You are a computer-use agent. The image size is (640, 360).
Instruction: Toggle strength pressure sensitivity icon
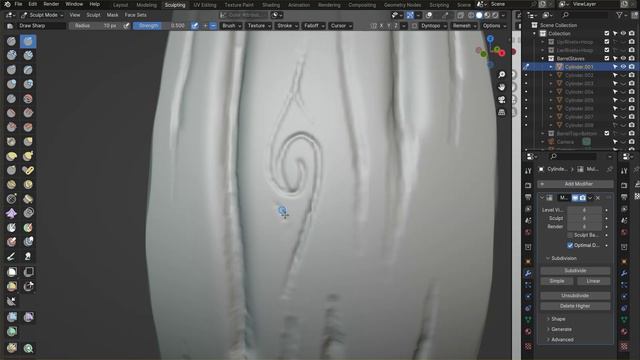pyautogui.click(x=195, y=25)
